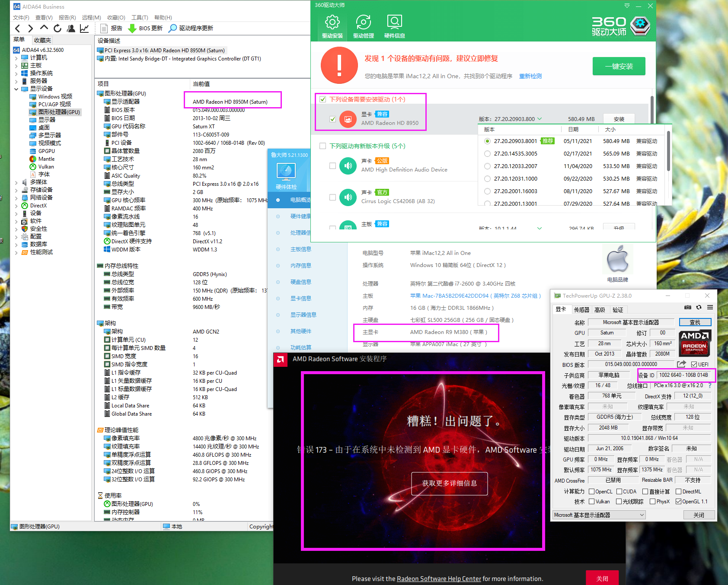Take a screenshot with GPU-Z camera icon

(687, 307)
